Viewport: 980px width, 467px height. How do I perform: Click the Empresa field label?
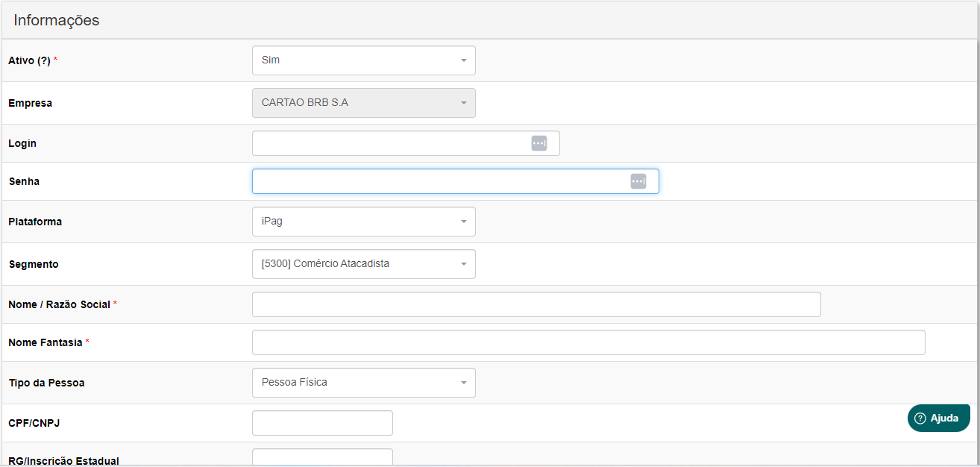click(x=31, y=103)
